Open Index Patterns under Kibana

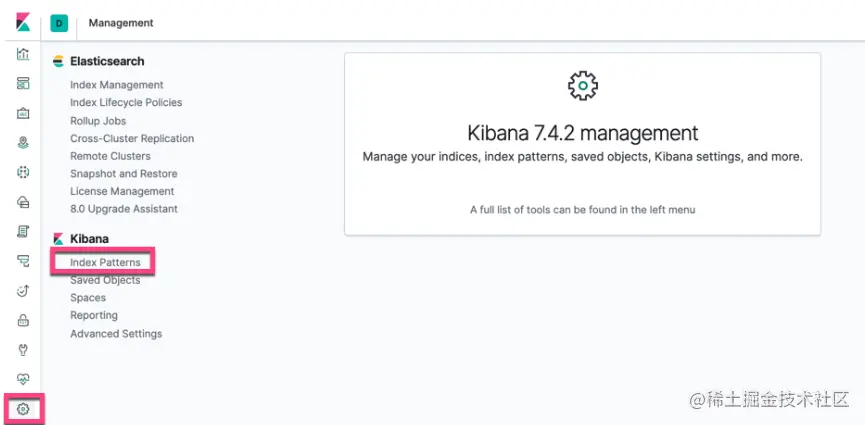105,263
